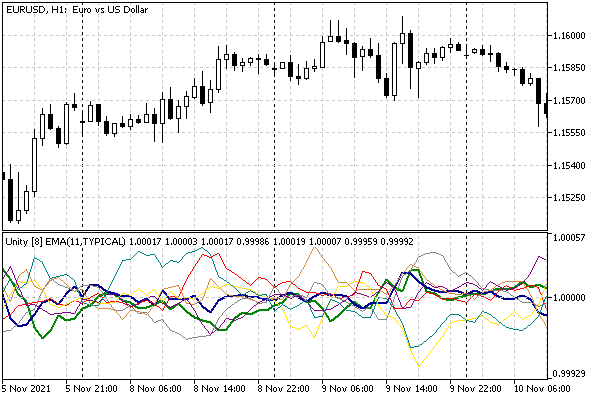
Task: Click indicator value 1.00019 in the Unity legend
Action: tap(289, 242)
